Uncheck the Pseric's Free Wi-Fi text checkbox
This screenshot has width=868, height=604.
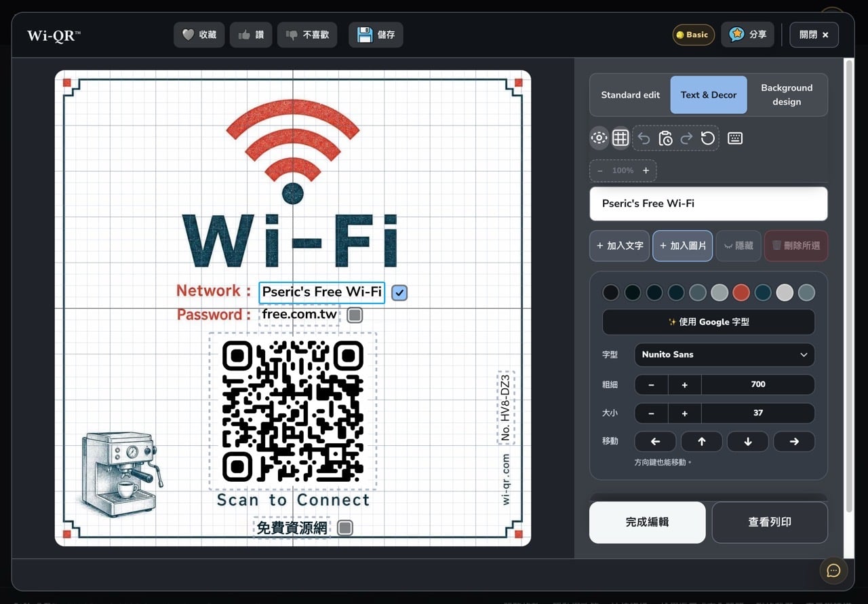pyautogui.click(x=399, y=293)
